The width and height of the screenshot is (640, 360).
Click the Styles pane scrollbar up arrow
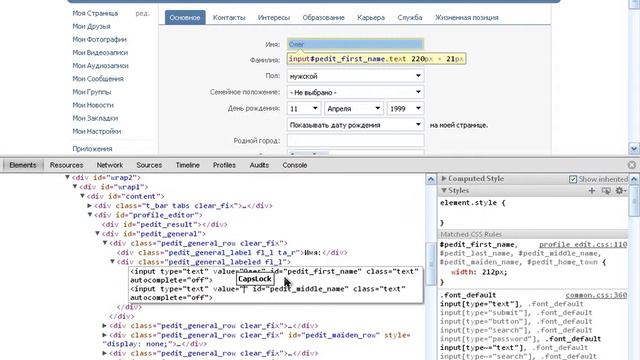[x=634, y=179]
